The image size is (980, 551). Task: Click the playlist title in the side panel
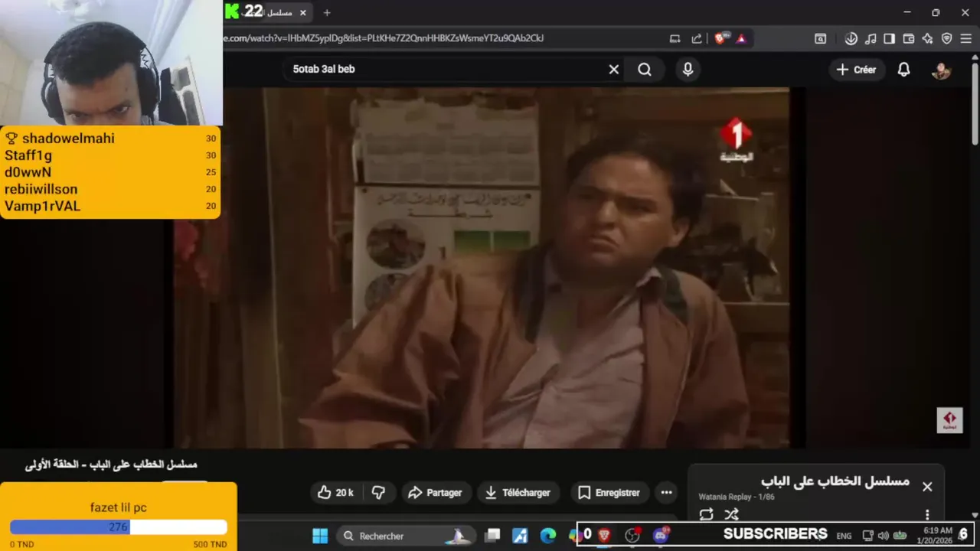(835, 481)
